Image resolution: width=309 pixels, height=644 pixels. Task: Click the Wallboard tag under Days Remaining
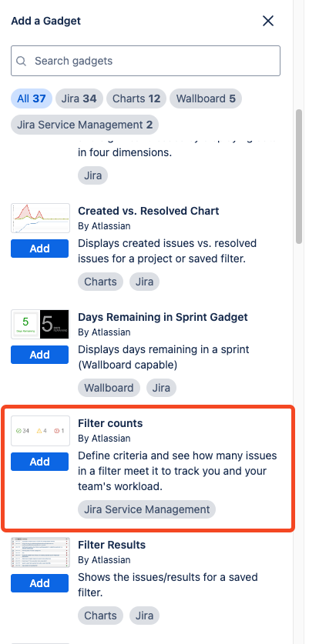109,388
